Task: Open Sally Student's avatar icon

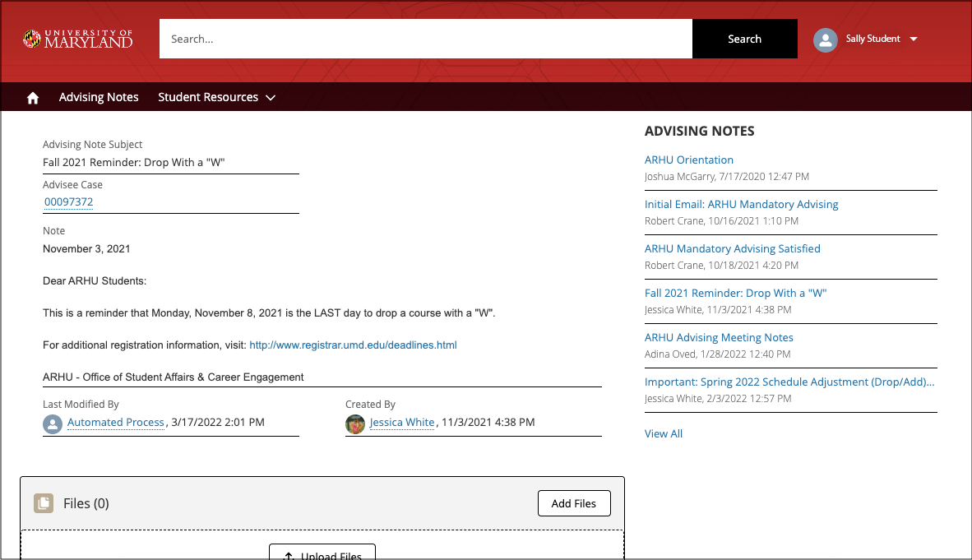Action: (825, 39)
